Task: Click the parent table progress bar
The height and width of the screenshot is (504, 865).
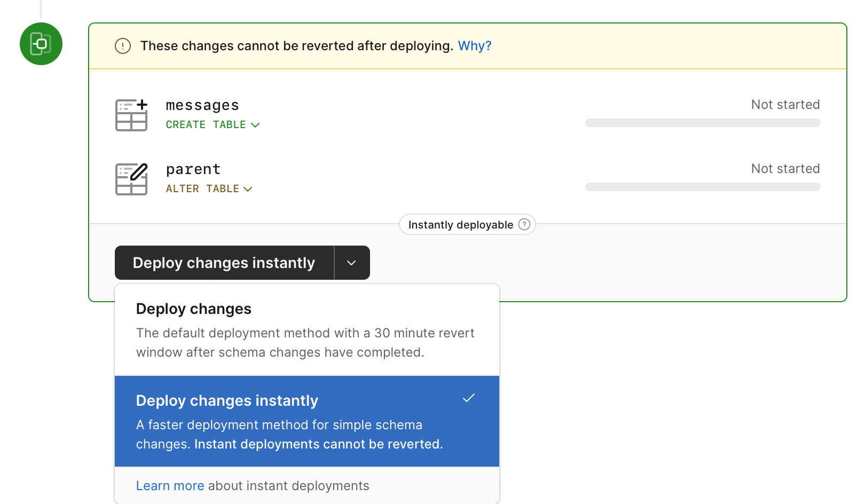Action: tap(703, 187)
